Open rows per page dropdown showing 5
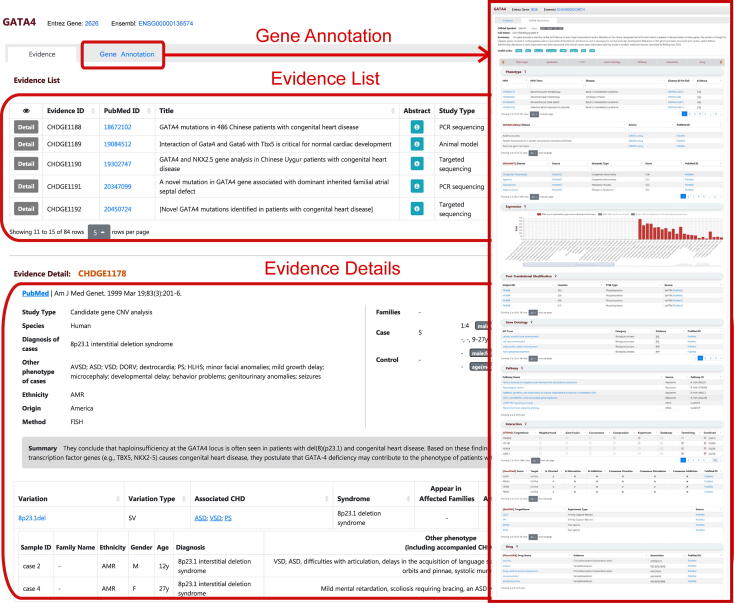The height and width of the screenshot is (603, 734). (99, 232)
